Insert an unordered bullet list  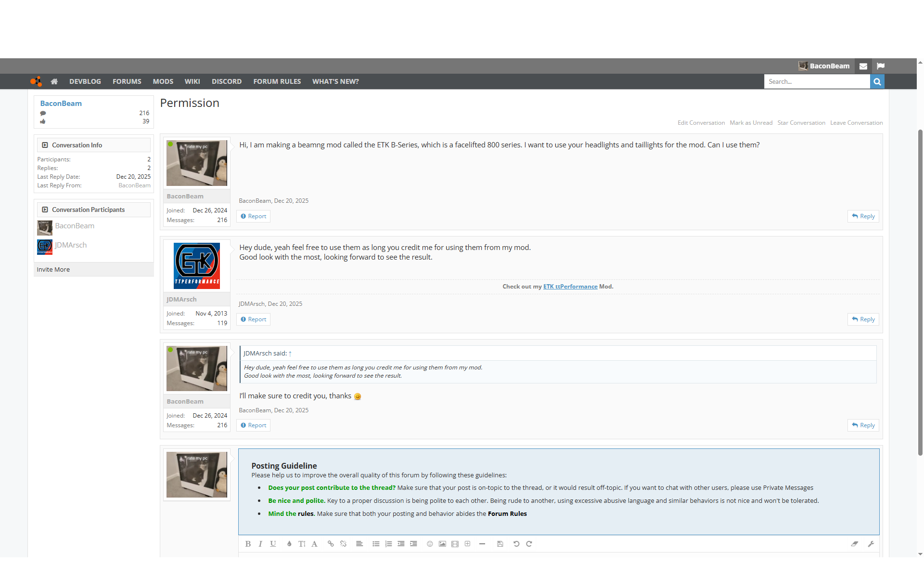tap(376, 544)
